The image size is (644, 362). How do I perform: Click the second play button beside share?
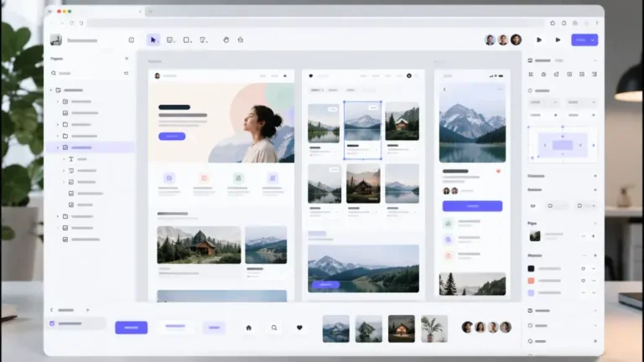click(558, 40)
